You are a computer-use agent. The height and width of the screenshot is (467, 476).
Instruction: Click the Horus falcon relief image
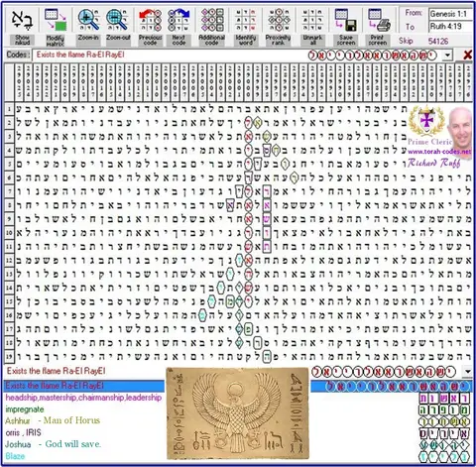[x=237, y=413]
